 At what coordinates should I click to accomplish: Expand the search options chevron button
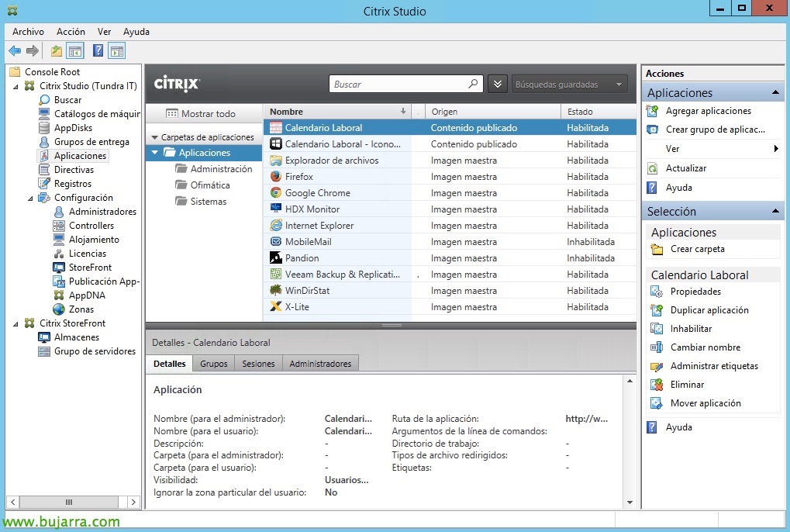pyautogui.click(x=498, y=85)
